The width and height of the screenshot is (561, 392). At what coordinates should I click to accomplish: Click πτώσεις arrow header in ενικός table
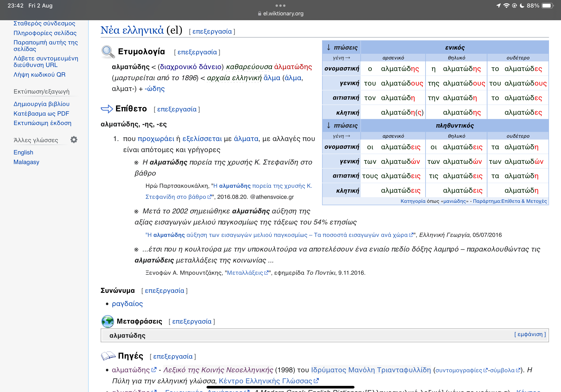[342, 47]
